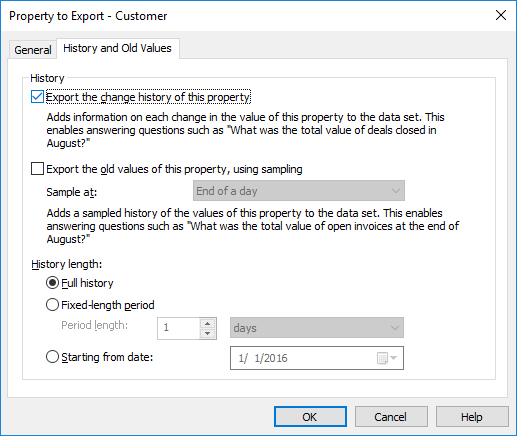Expand the days unit dropdown
This screenshot has height=436, width=517.
[x=317, y=328]
